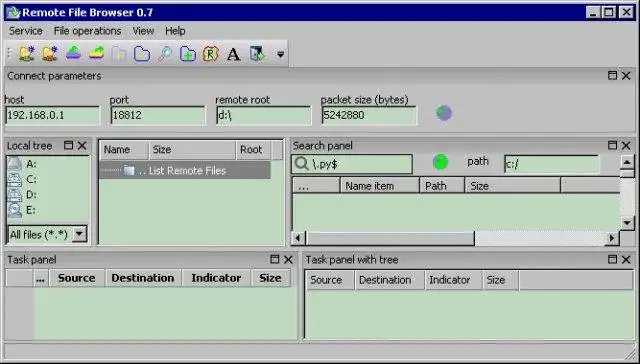The image size is (640, 364).
Task: Open font settings with the A icon
Action: [233, 54]
